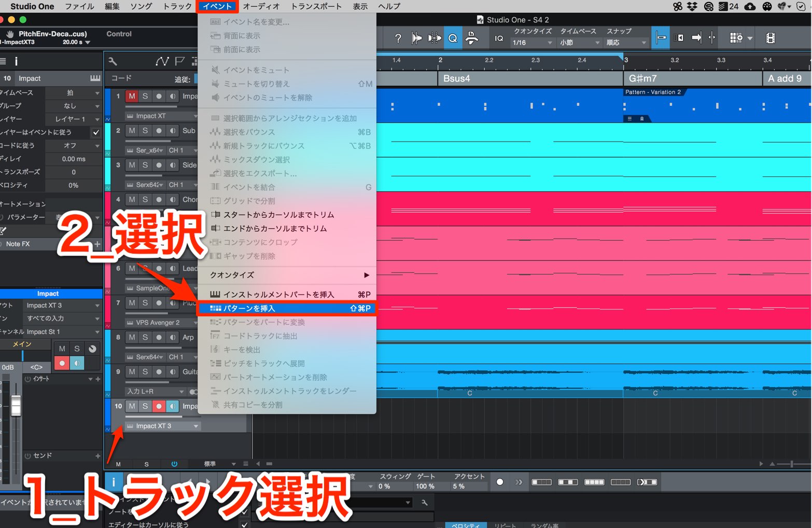812x528 pixels.
Task: Mute track 1 Impact
Action: tap(132, 96)
